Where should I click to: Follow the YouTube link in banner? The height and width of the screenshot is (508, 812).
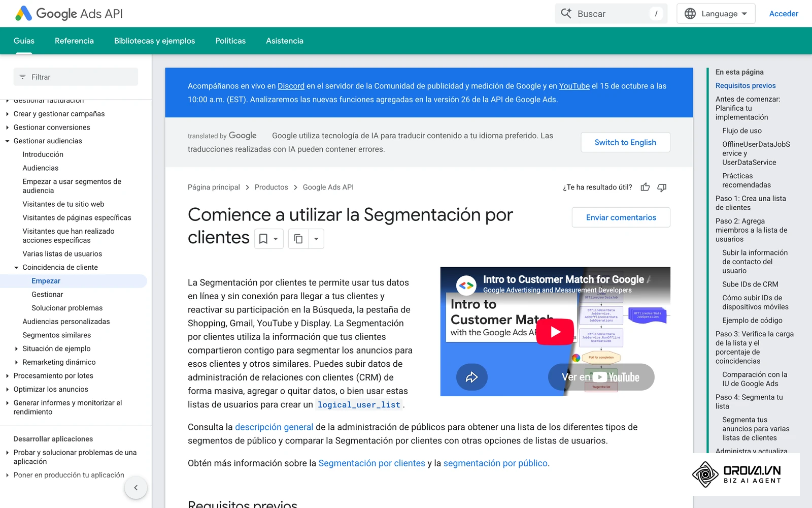point(574,86)
